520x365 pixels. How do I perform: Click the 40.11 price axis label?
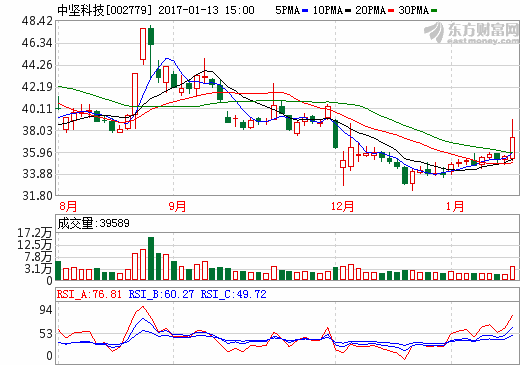click(37, 109)
